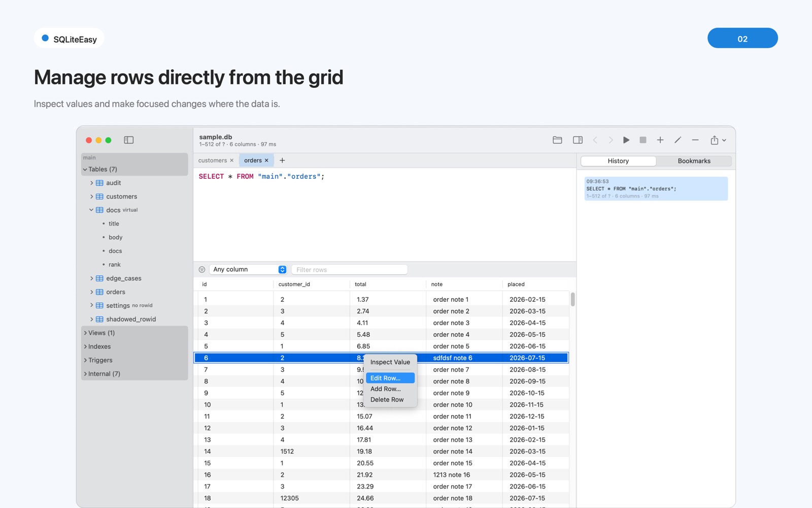Select the body column under docs
Image resolution: width=812 pixels, height=508 pixels.
point(115,238)
